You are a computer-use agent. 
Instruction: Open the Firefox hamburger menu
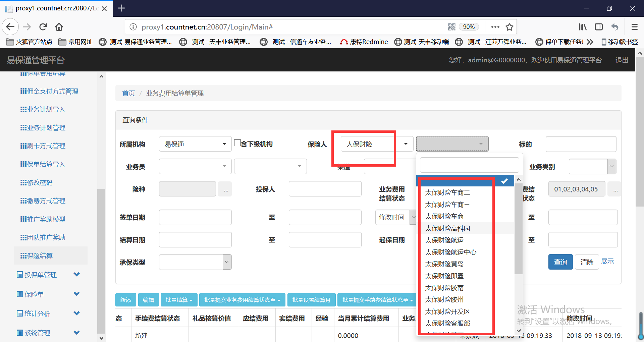(635, 27)
